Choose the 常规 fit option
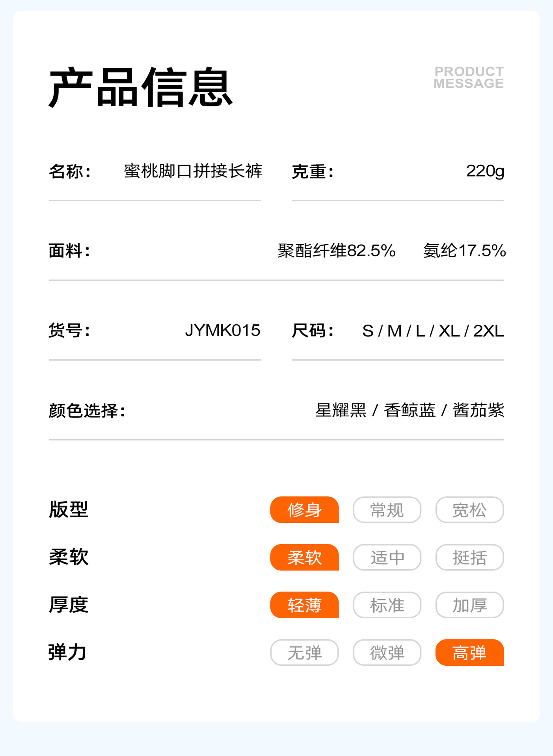This screenshot has height=756, width=553. point(387,510)
